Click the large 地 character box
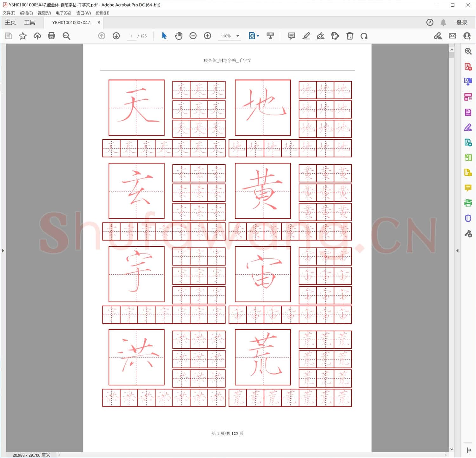Screen dimensions: 476x458 click(x=263, y=108)
